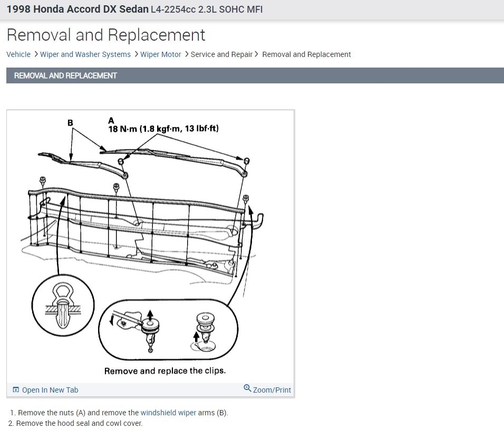Click the Removal and Replacement page heading
Screen dimensions: 504x438
[x=106, y=35]
